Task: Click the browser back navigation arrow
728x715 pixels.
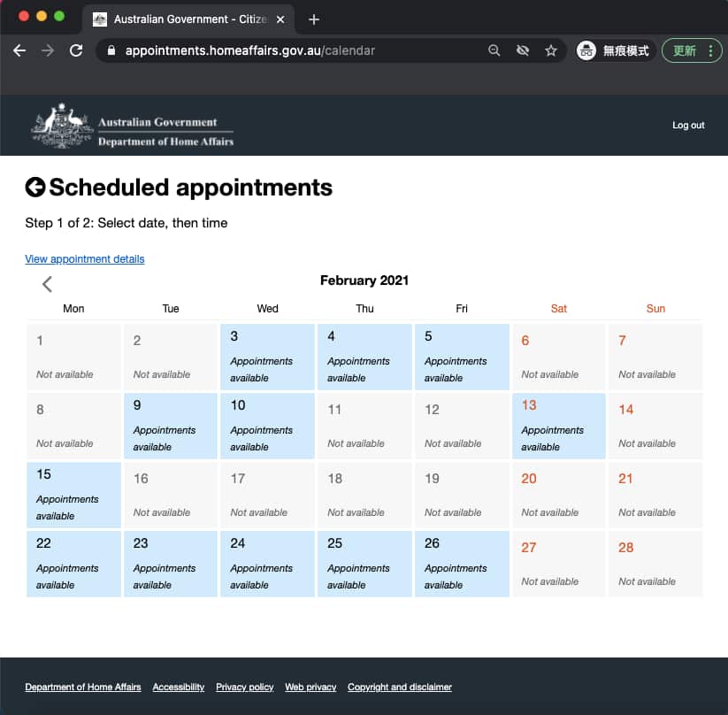Action: (19, 50)
